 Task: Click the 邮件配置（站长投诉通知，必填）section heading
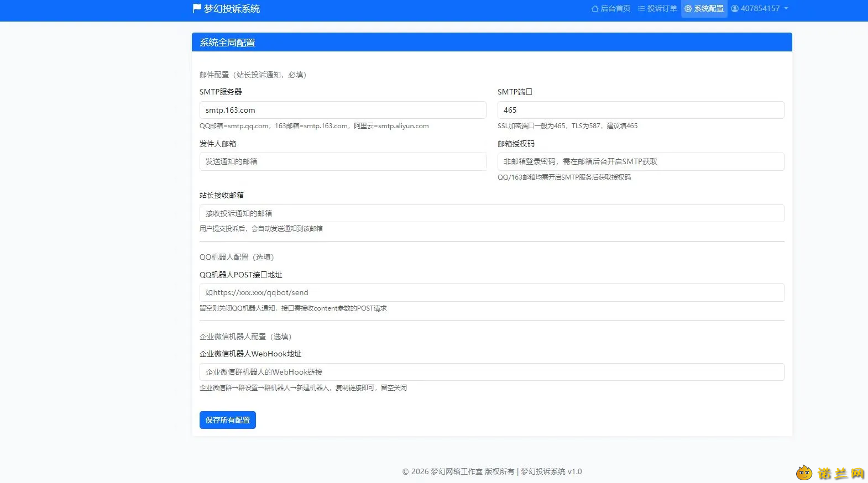[253, 75]
